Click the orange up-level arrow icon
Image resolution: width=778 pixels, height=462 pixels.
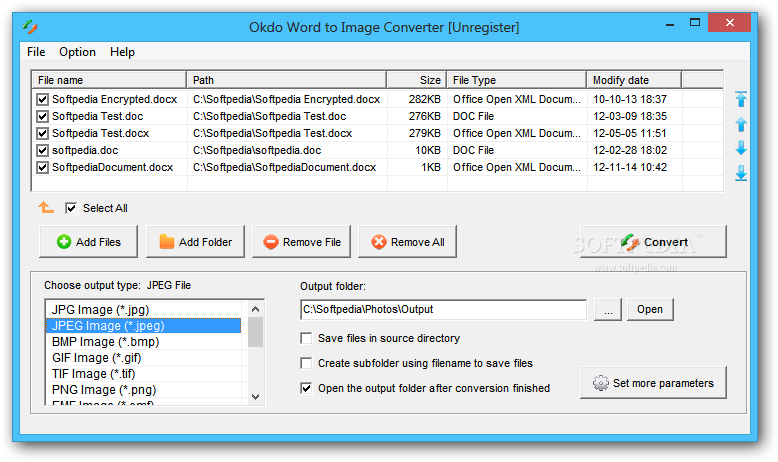pos(46,207)
